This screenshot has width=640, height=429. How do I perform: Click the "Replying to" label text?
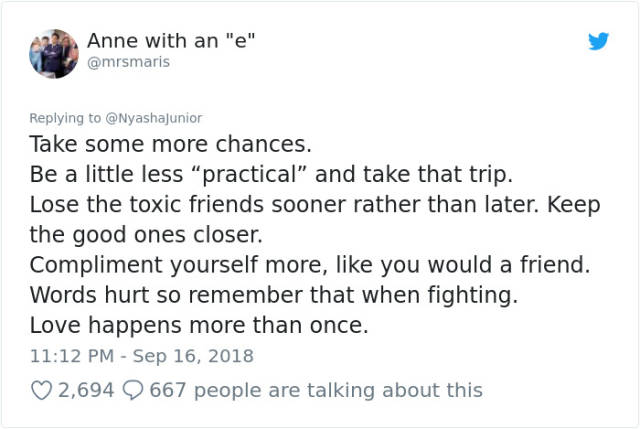pyautogui.click(x=65, y=118)
